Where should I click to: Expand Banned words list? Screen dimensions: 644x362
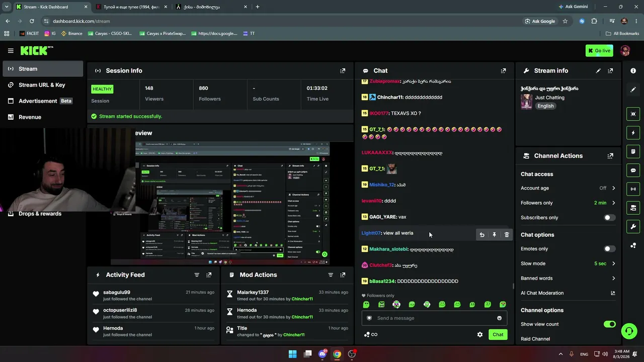pyautogui.click(x=568, y=279)
